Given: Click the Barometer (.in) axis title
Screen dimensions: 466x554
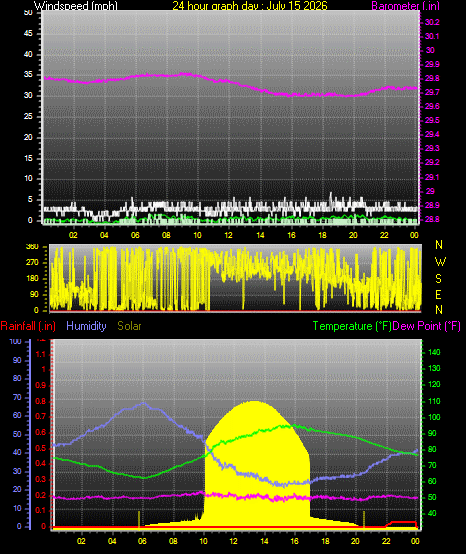Looking at the screenshot, I should click(x=405, y=5).
